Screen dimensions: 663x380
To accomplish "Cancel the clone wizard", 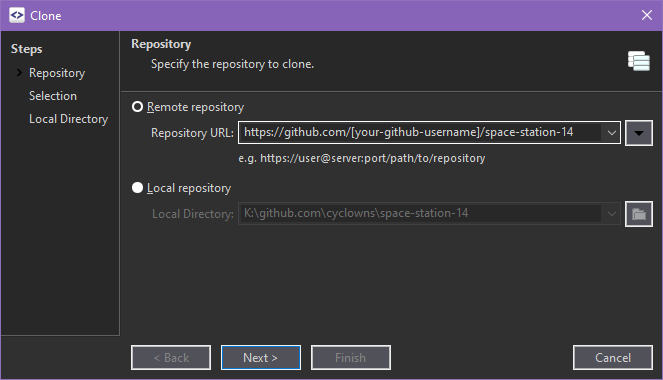I will (613, 358).
